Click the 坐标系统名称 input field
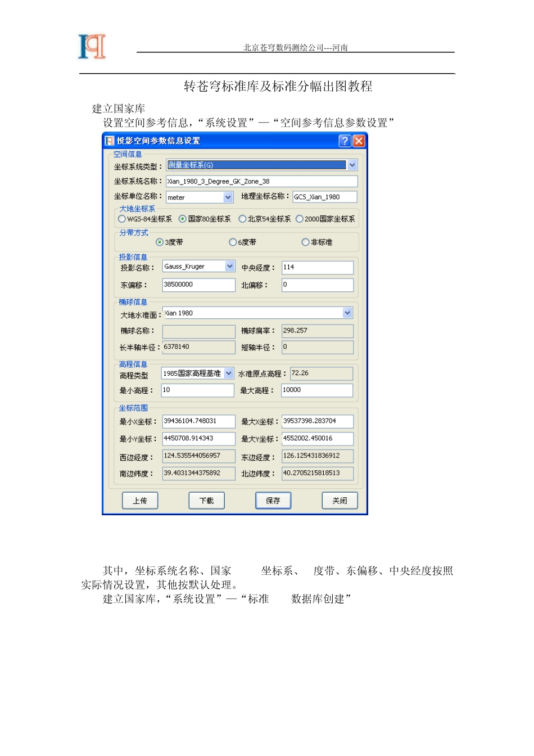This screenshot has width=534, height=756. pos(261,181)
